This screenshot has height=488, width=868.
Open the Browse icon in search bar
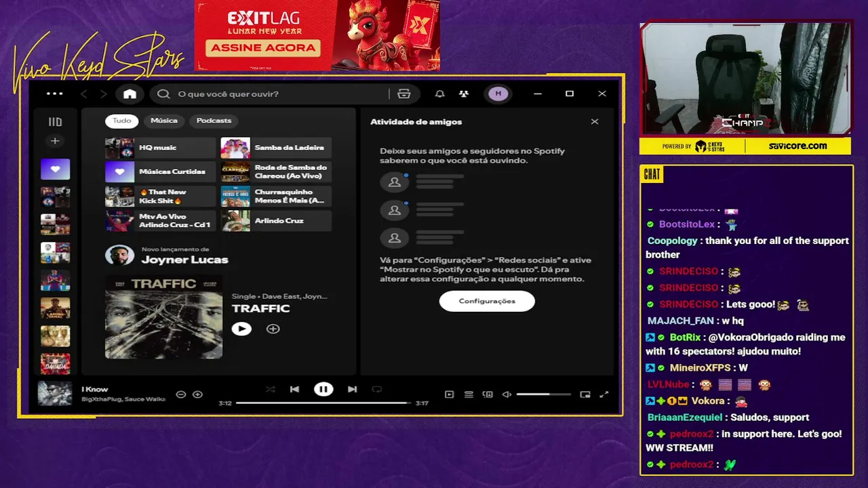(404, 94)
